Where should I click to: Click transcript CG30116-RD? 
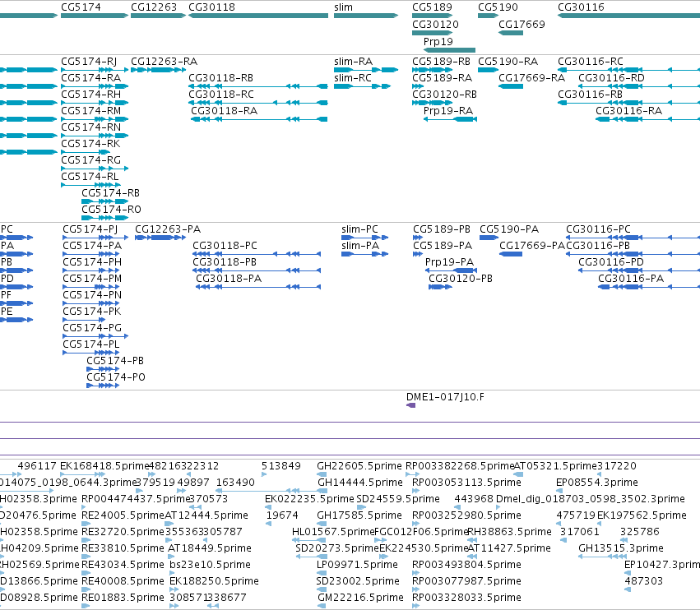pyautogui.click(x=611, y=77)
